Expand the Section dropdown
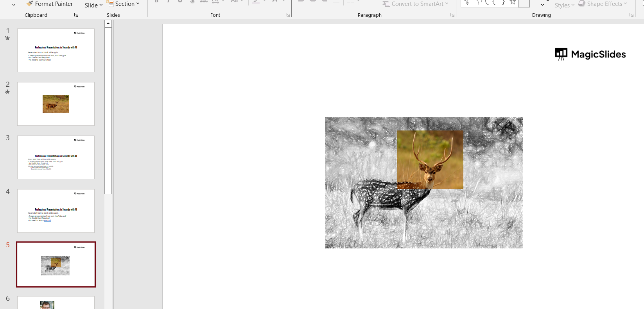The height and width of the screenshot is (309, 644). tap(124, 4)
